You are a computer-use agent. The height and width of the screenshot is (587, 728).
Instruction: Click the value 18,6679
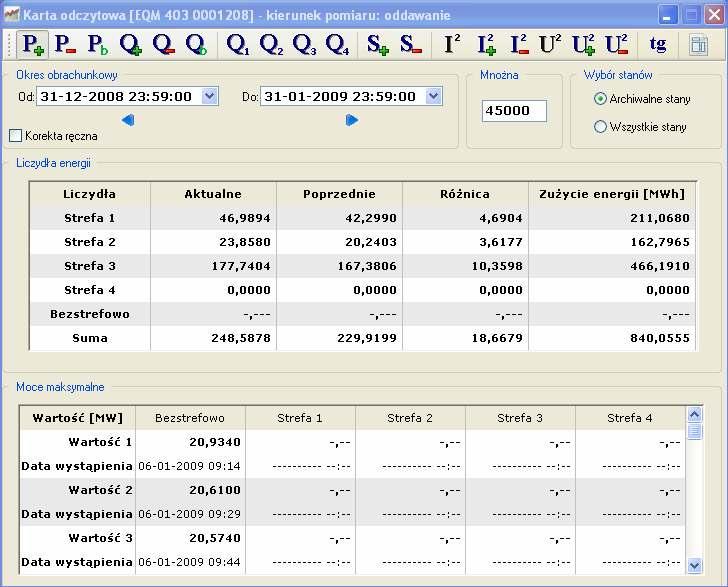click(x=497, y=339)
